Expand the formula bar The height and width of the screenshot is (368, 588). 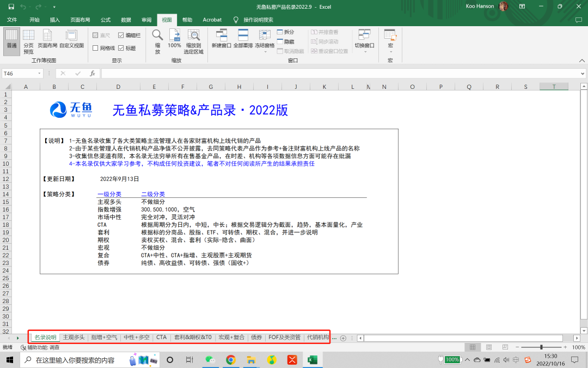point(583,74)
